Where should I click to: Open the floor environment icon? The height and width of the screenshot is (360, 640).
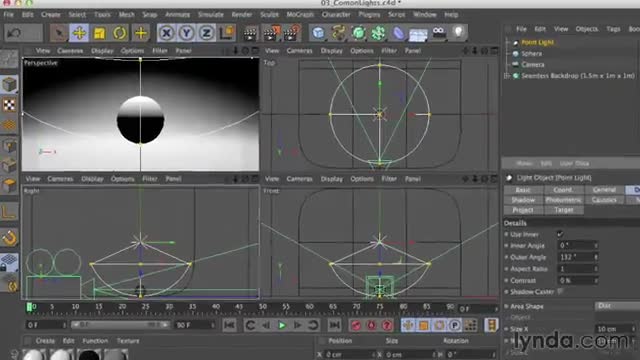coord(418,34)
